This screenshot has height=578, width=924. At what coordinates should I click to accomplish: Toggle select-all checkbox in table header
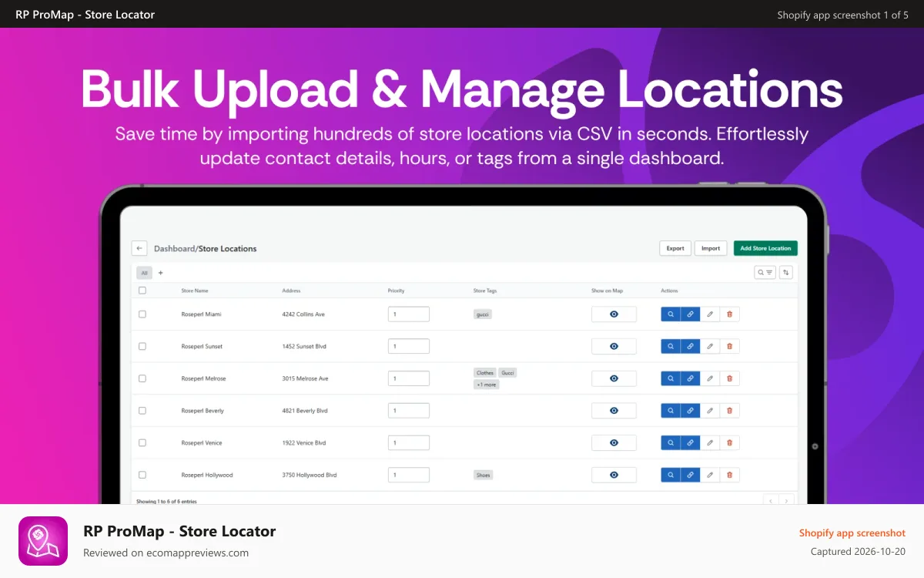[x=142, y=291]
